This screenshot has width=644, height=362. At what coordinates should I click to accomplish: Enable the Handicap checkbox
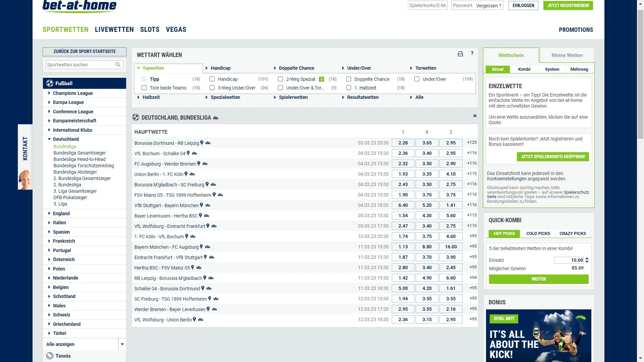(212, 79)
